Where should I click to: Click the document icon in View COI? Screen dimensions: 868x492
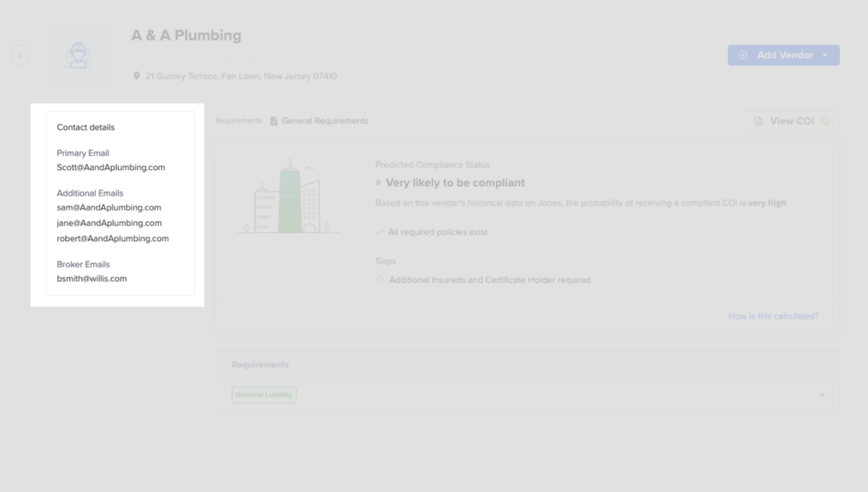[x=759, y=121]
